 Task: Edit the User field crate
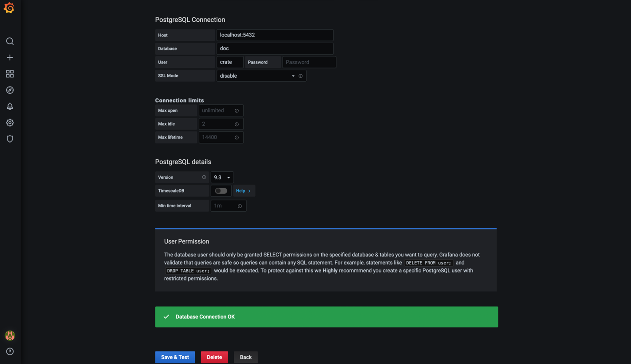click(230, 62)
